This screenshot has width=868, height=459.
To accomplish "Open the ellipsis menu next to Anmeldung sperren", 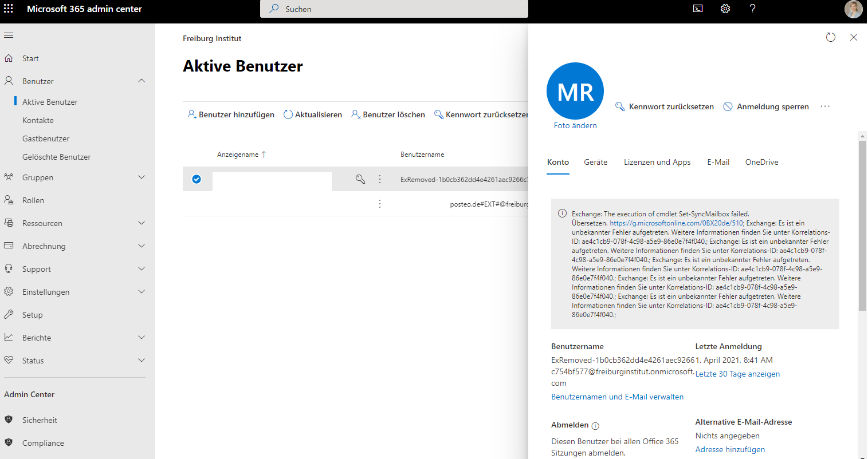I will [825, 106].
